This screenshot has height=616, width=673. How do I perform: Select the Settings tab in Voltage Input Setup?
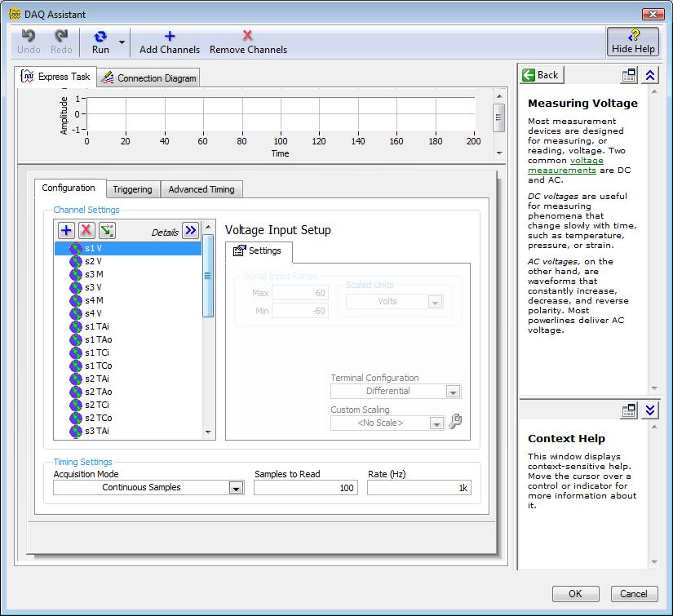click(x=258, y=250)
